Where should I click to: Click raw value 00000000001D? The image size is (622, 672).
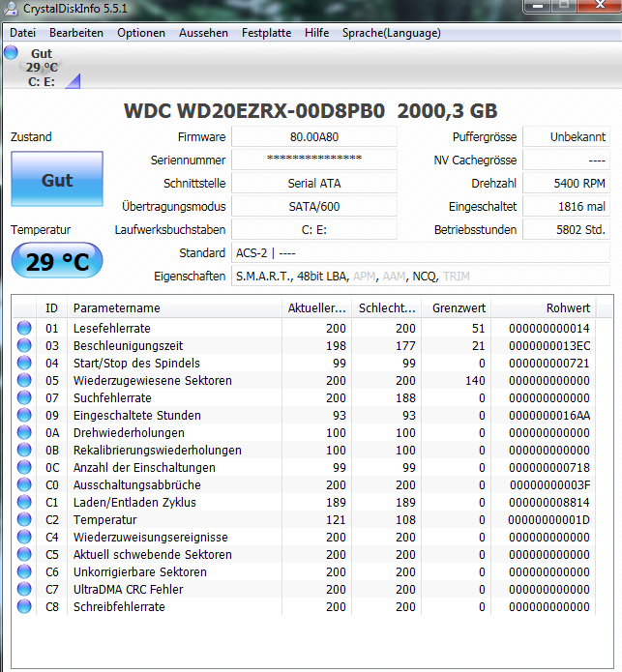point(549,520)
